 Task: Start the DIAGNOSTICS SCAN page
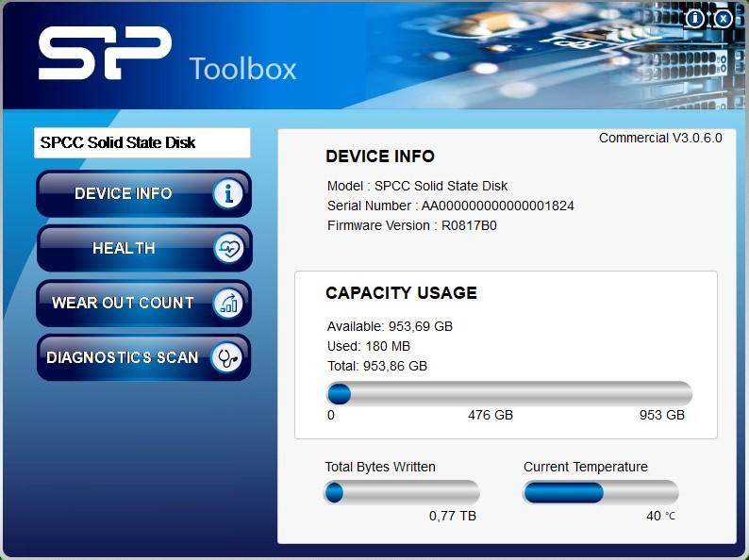pyautogui.click(x=123, y=358)
